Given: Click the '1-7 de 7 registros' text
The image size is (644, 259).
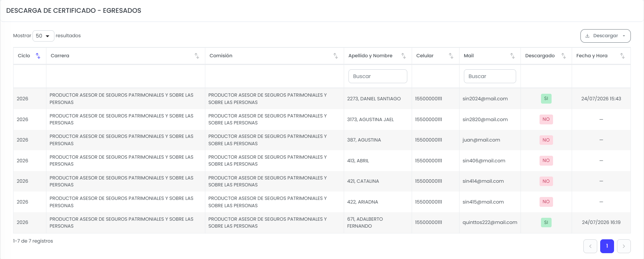Looking at the screenshot, I should click(33, 241).
